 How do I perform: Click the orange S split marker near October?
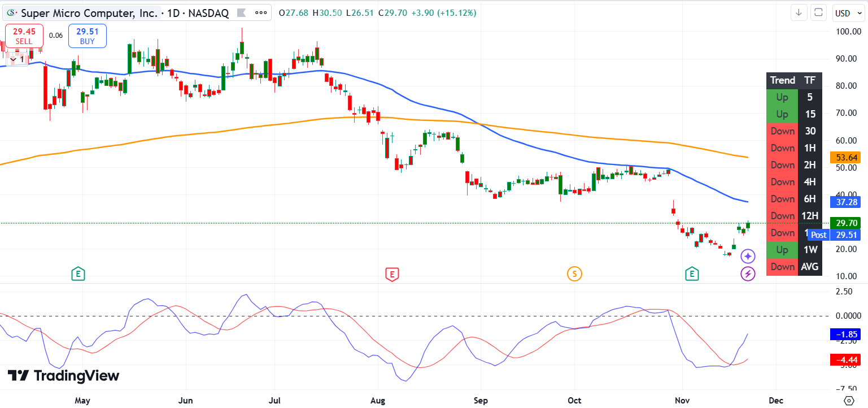coord(574,275)
